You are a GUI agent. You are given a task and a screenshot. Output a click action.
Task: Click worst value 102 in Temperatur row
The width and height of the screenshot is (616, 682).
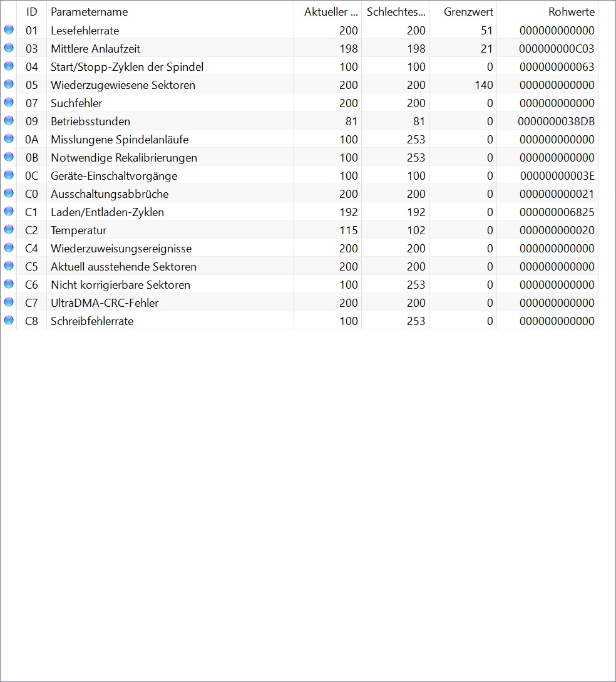point(416,230)
